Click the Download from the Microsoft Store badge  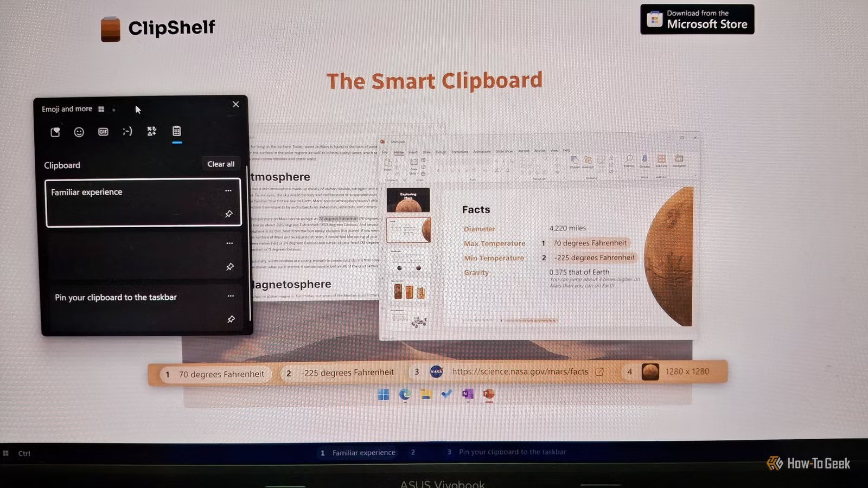pyautogui.click(x=697, y=20)
